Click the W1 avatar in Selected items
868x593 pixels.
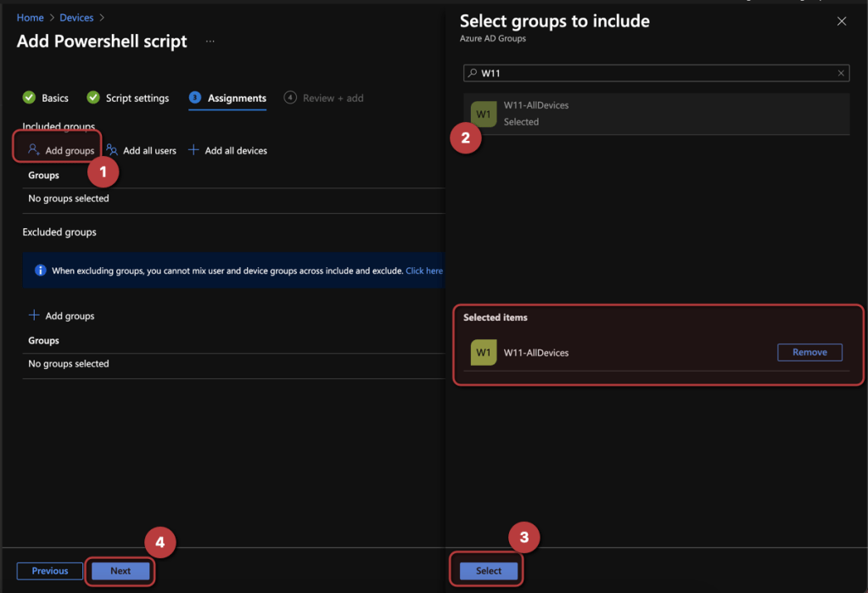[484, 353]
